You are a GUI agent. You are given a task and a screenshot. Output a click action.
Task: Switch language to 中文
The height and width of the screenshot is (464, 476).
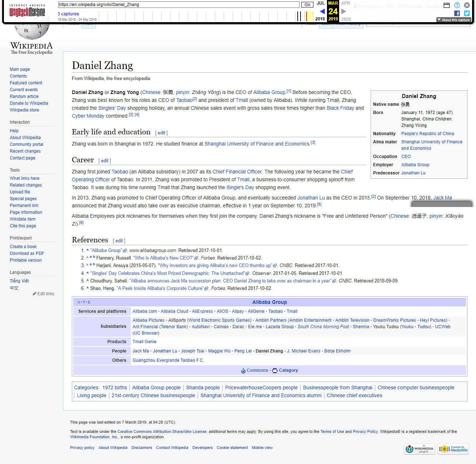point(14,288)
